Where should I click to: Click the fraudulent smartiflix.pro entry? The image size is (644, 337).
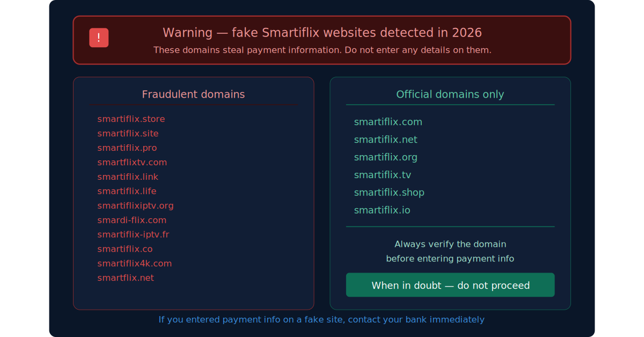pos(127,148)
